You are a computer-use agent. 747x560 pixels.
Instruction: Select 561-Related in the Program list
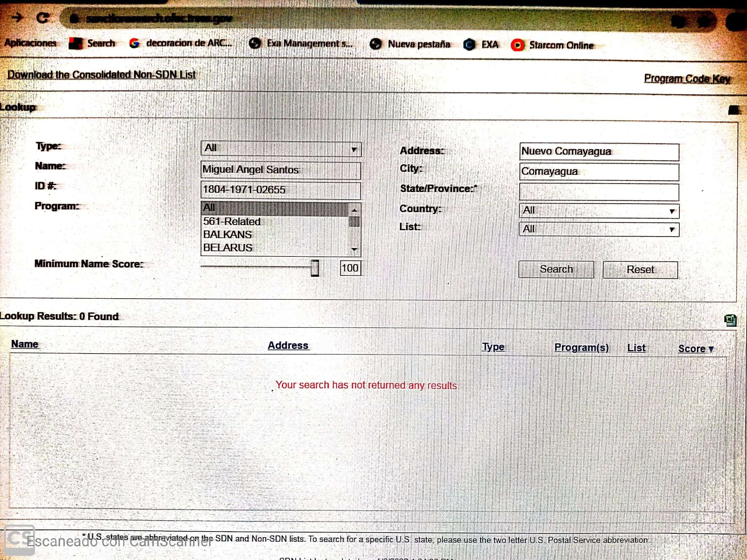click(x=232, y=221)
